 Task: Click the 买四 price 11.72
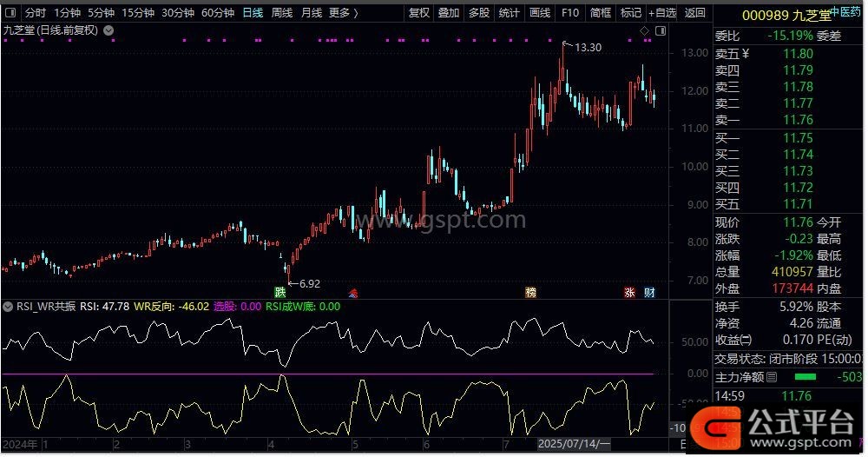point(799,188)
